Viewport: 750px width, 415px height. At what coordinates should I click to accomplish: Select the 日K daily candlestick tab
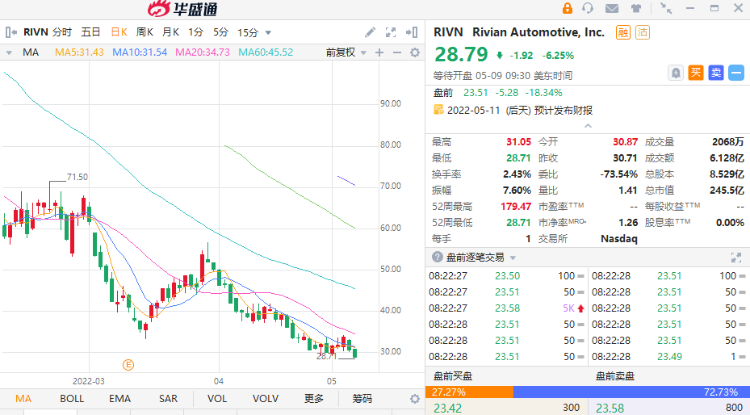tap(119, 32)
